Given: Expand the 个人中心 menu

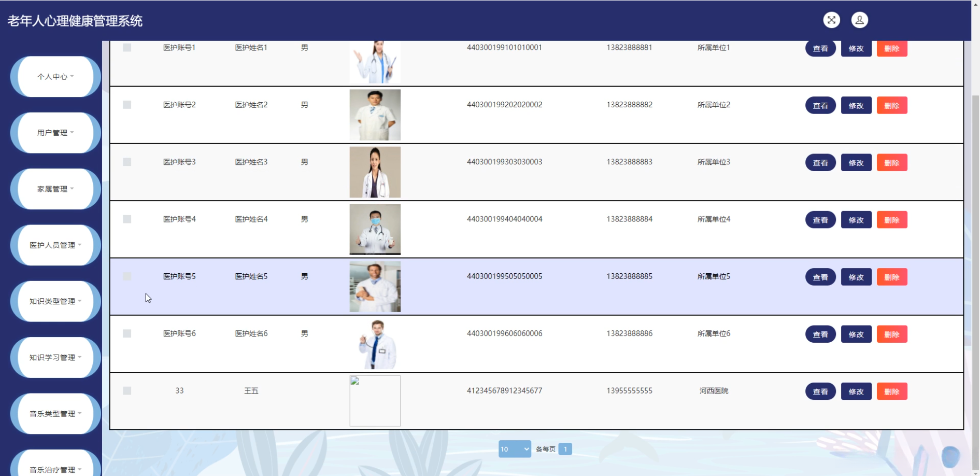Looking at the screenshot, I should (55, 77).
